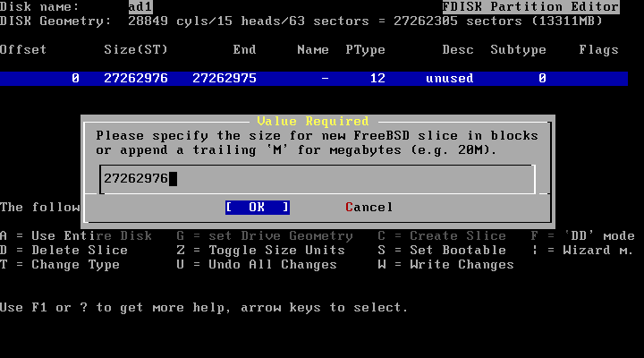The width and height of the screenshot is (644, 358).
Task: Click the OK button in dialog
Action: coord(258,207)
